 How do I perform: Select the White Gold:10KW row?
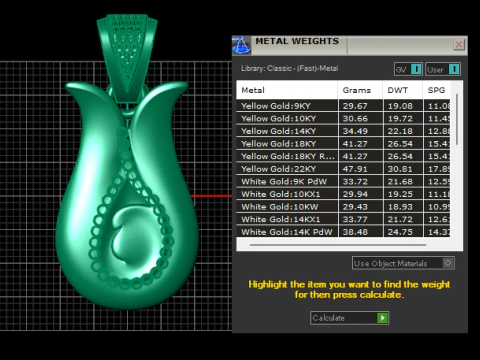pyautogui.click(x=343, y=207)
